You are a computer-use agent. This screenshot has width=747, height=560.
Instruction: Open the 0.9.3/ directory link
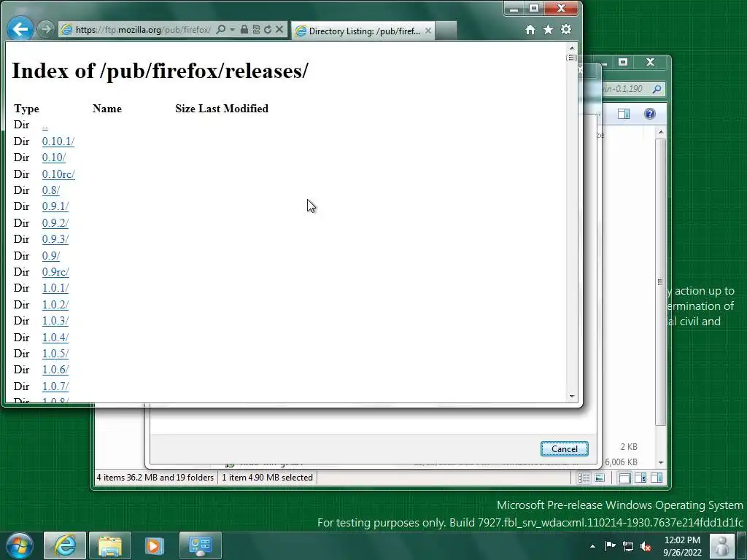[x=55, y=239]
